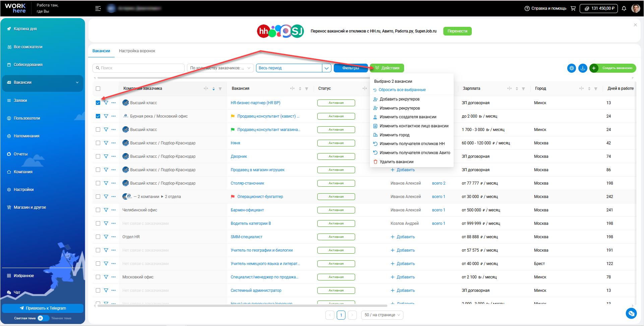This screenshot has height=326, width=644.
Task: Filter the Вакансия column
Action: click(307, 89)
